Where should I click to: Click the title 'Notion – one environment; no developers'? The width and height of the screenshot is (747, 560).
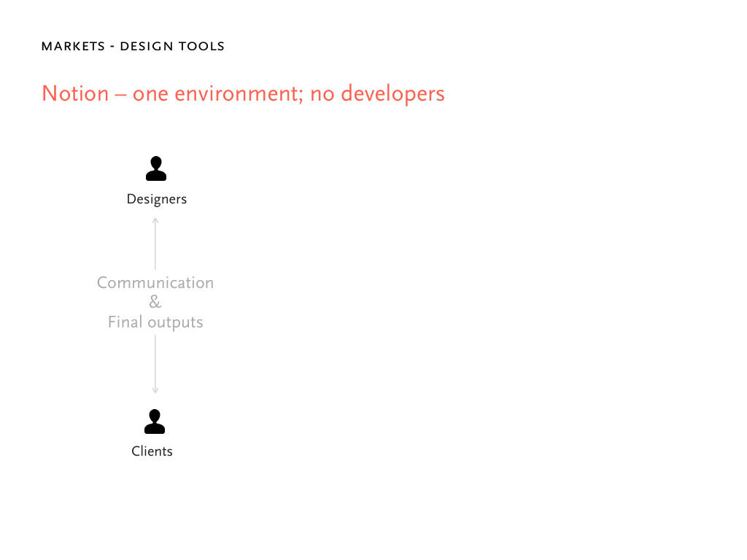click(x=243, y=94)
